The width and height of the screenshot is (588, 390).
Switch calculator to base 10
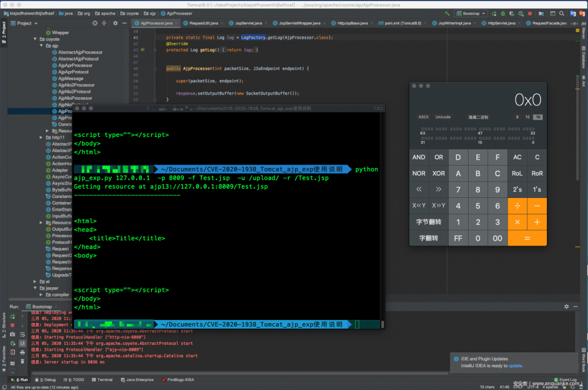[527, 117]
